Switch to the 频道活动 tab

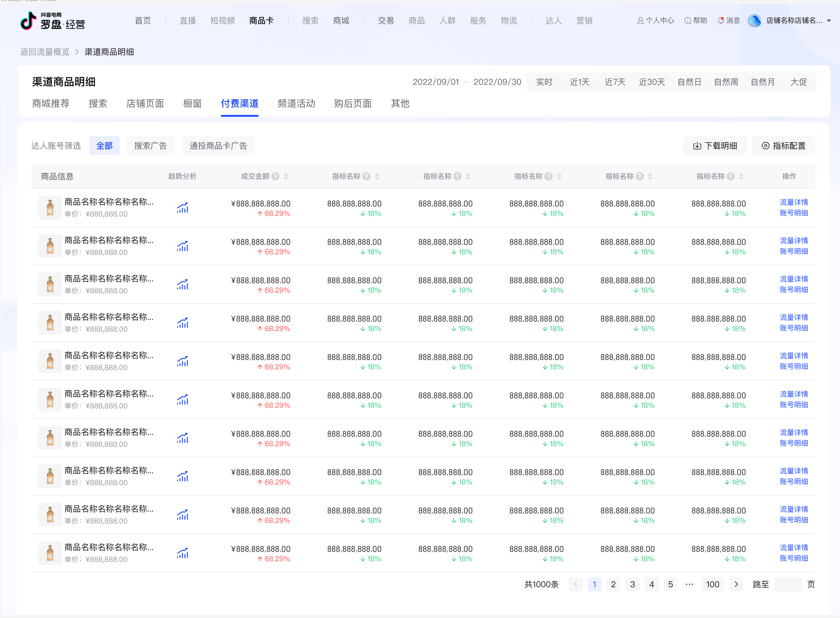tap(296, 104)
